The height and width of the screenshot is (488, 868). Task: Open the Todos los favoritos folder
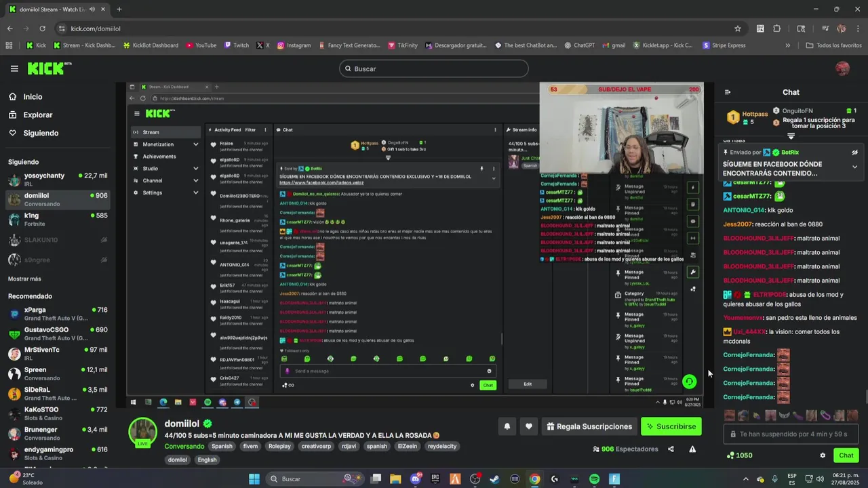point(833,45)
